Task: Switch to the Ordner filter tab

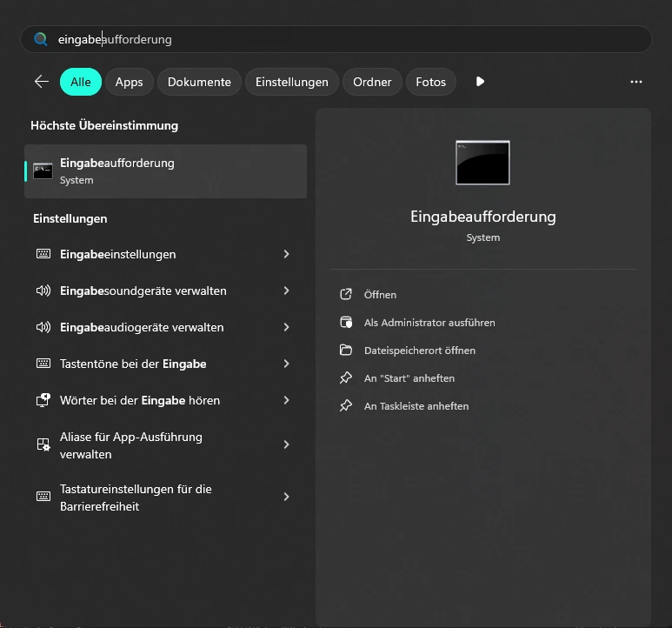Action: (x=372, y=82)
